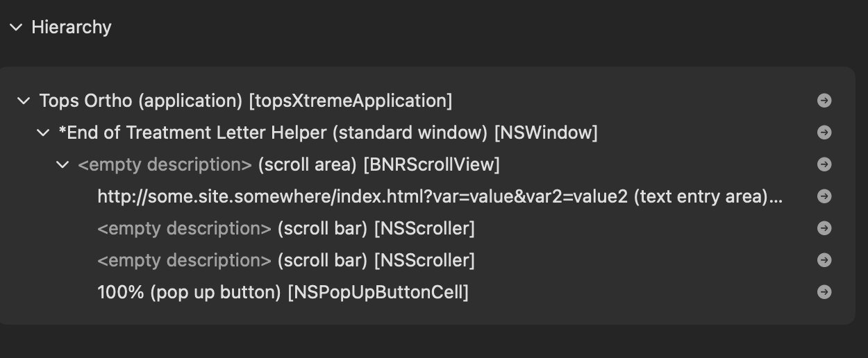This screenshot has height=358, width=868.
Task: Collapse the End of Treatment Letter Helper window node
Action: (x=43, y=133)
